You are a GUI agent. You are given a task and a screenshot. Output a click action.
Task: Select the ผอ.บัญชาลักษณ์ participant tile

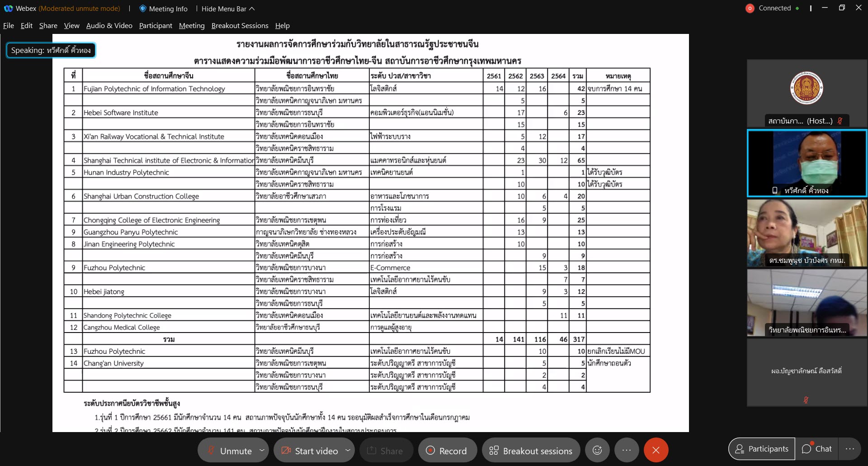807,372
